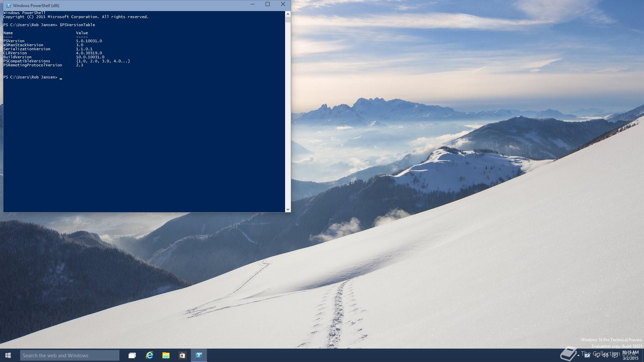
Task: Launch Internet Explorer from the taskbar
Action: pyautogui.click(x=150, y=355)
